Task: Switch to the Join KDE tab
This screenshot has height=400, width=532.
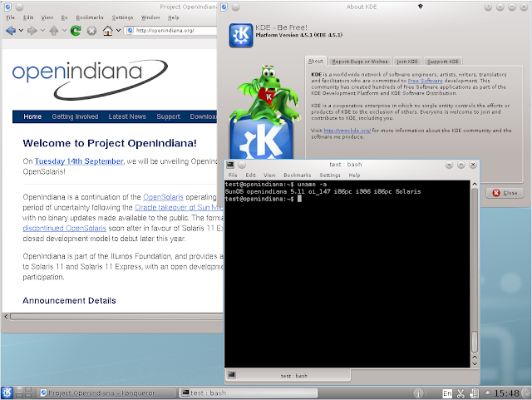Action: click(407, 62)
